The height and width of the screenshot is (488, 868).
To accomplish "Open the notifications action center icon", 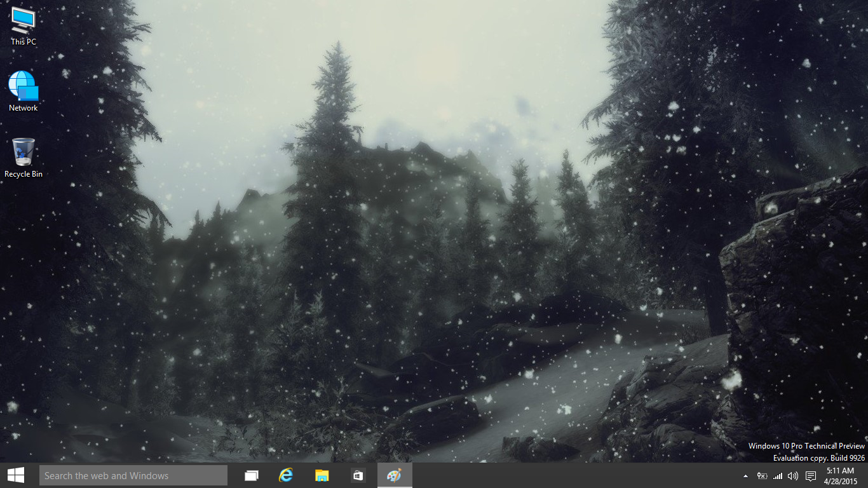I will pos(811,476).
